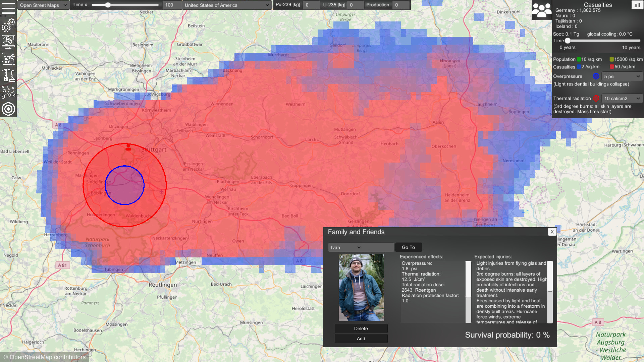Viewport: 644px width, 362px height.
Task: Open the 10 cal/cm2 thermal dropdown
Action: 622,99
